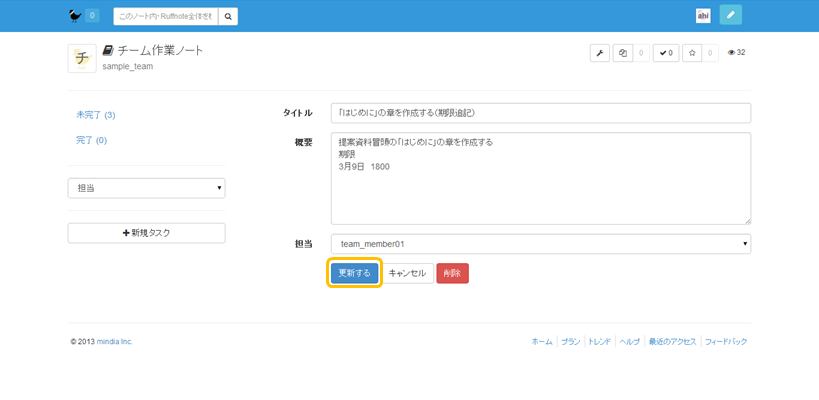
Task: Click the team note avatar thumbnail
Action: [82, 58]
